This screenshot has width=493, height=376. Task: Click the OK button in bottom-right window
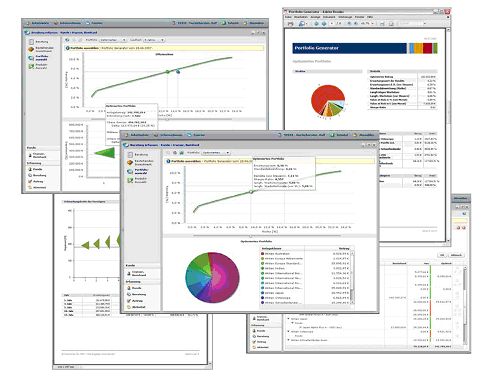442,255
